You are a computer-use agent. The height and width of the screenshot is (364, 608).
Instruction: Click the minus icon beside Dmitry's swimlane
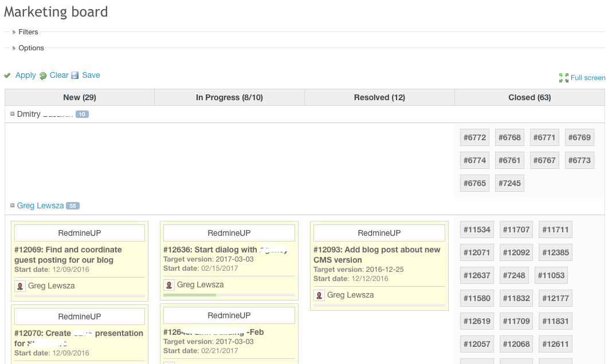[x=12, y=113]
